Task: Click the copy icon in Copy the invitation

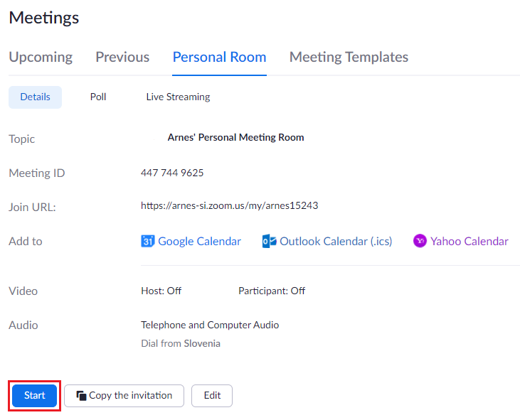Action: click(81, 396)
